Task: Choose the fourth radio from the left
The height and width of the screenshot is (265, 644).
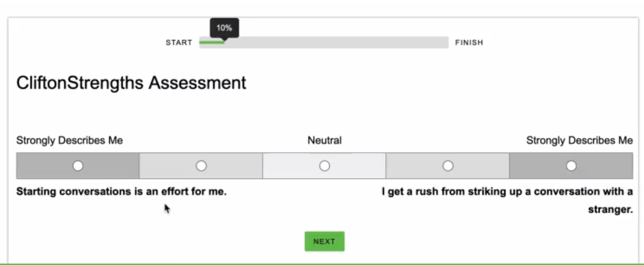Action: click(x=448, y=166)
